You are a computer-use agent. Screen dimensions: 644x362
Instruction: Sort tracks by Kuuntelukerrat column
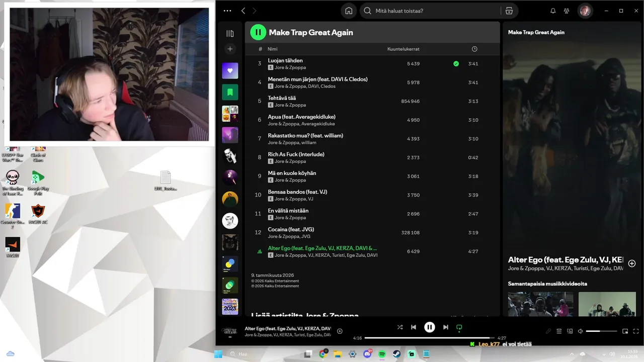[x=404, y=49]
